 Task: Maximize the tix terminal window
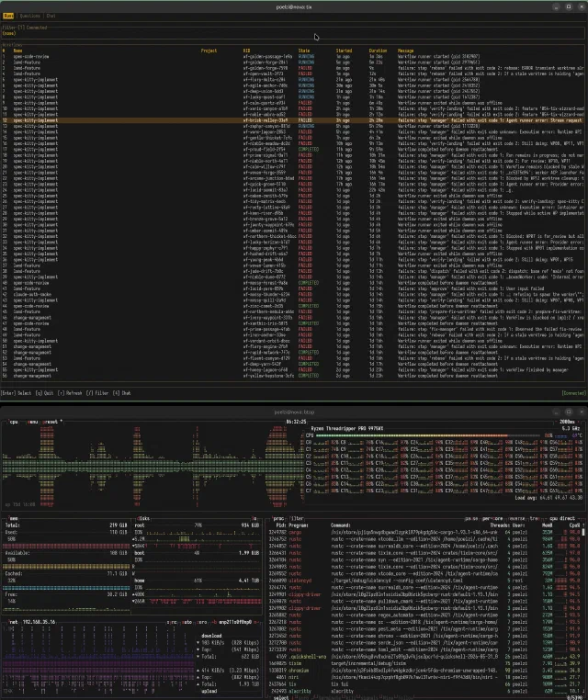(x=569, y=6)
